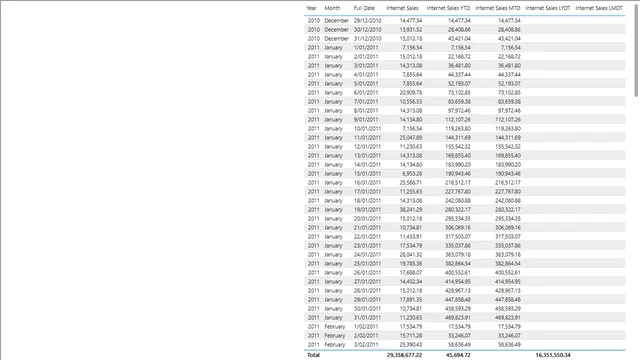The height and width of the screenshot is (360, 640).
Task: Click Internet Sales value 6,953.26
Action: pos(412,173)
